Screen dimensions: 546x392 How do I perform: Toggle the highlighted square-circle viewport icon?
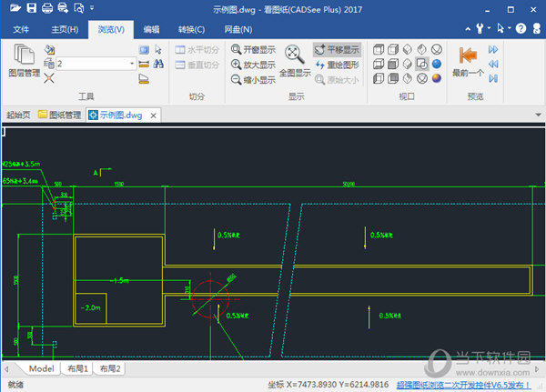pos(422,64)
